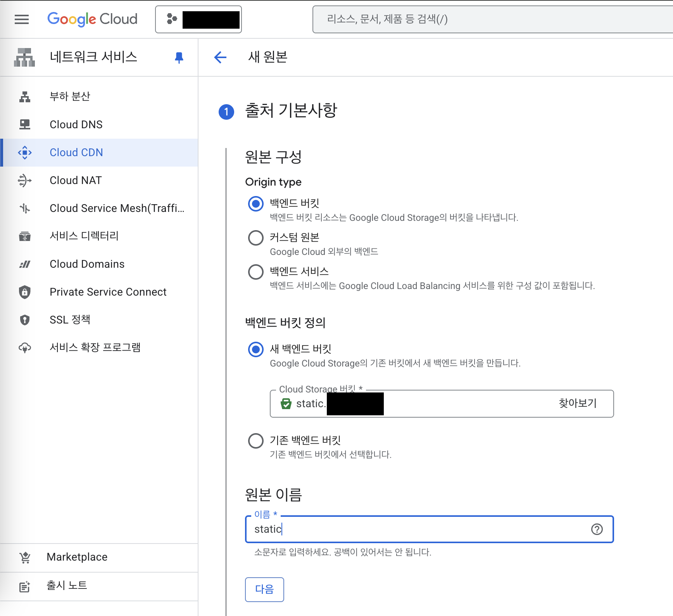Open Cloud CDN in the sidebar
This screenshot has width=673, height=616.
point(76,153)
